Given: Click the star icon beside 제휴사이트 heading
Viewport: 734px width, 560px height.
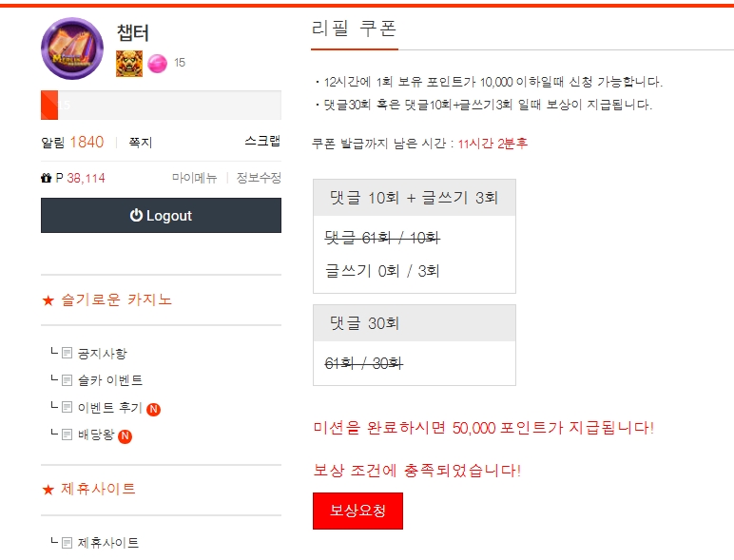Looking at the screenshot, I should [48, 490].
